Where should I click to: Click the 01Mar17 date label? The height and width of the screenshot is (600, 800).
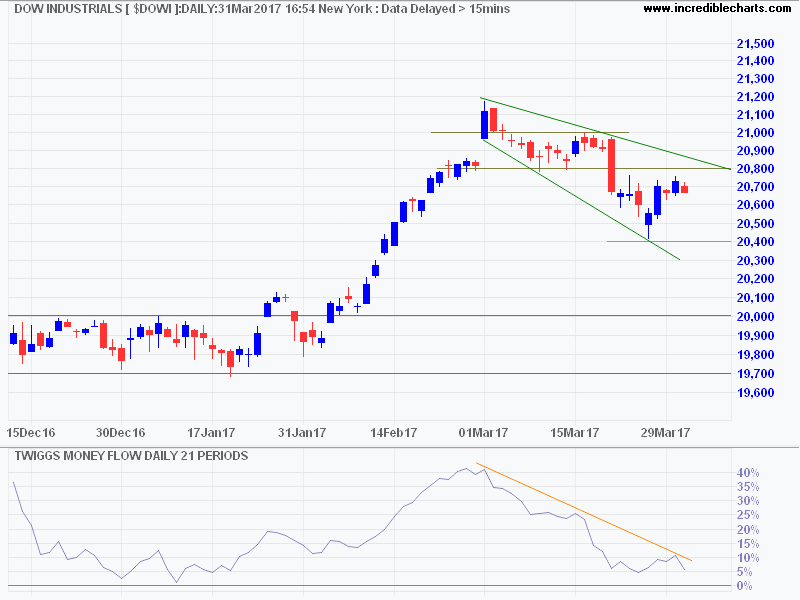pyautogui.click(x=483, y=433)
